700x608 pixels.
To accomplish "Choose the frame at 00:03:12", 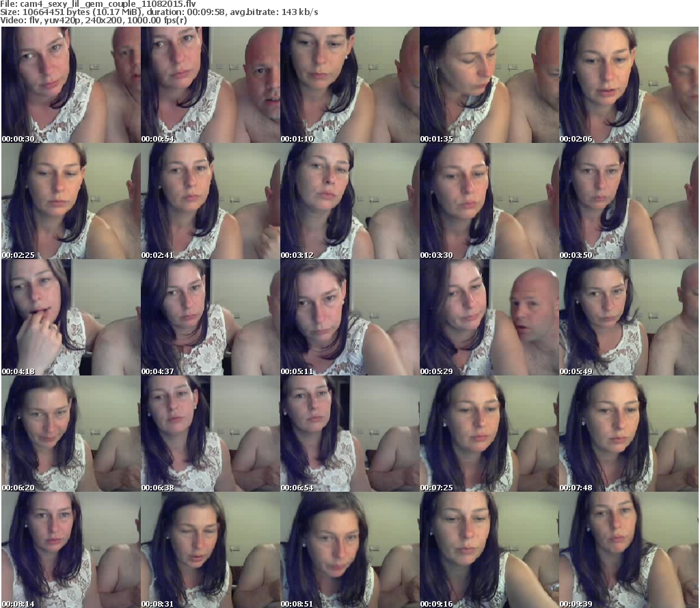I will tap(350, 201).
